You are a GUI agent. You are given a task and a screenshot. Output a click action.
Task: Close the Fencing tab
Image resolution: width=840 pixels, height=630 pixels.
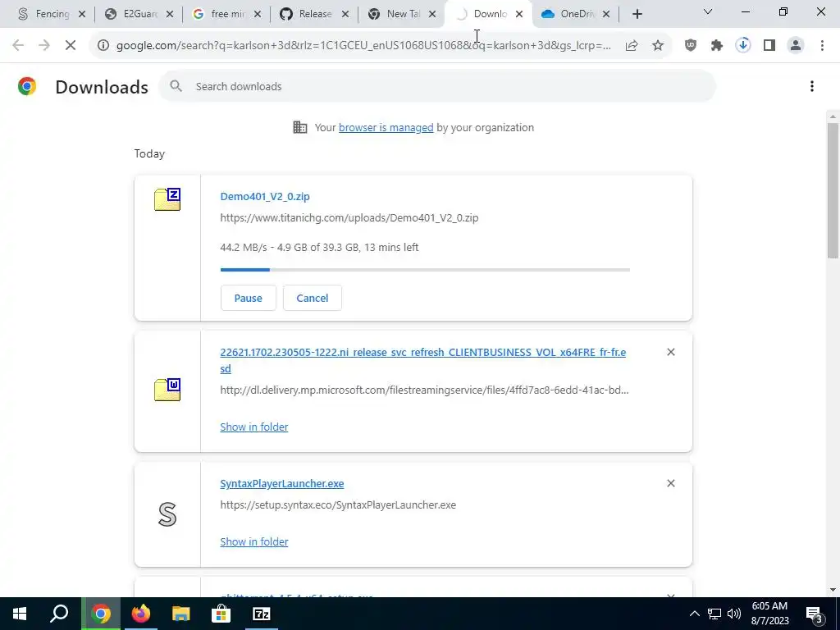point(82,15)
